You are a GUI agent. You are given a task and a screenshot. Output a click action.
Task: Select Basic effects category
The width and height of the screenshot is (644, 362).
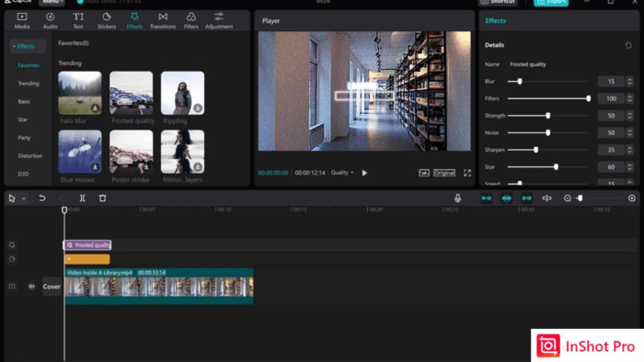pos(24,101)
